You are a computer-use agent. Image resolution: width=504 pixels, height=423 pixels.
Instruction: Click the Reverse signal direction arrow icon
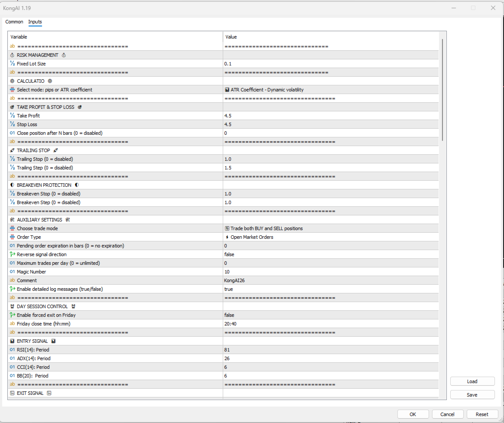pyautogui.click(x=12, y=254)
